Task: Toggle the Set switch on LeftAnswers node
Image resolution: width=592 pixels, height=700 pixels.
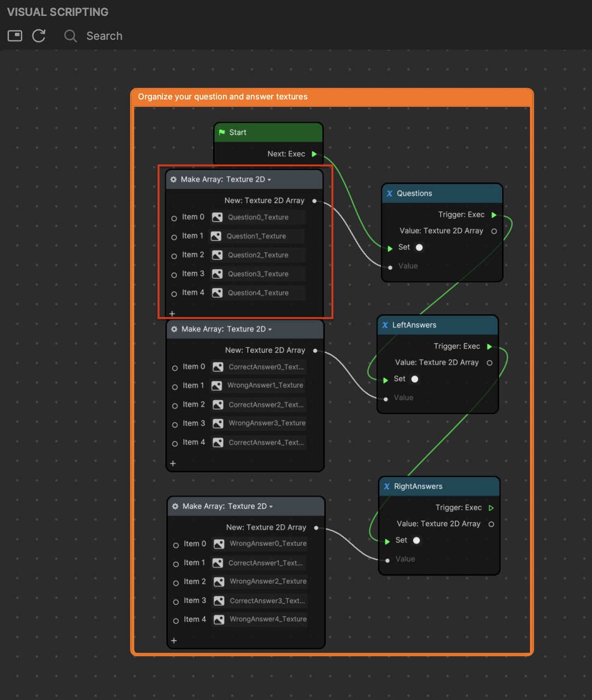Action: point(415,379)
